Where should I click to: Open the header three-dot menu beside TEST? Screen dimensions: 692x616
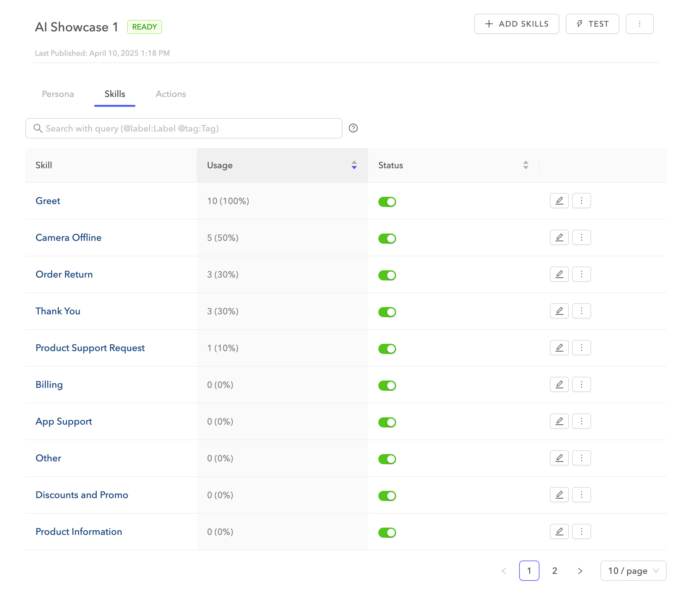[x=639, y=24]
